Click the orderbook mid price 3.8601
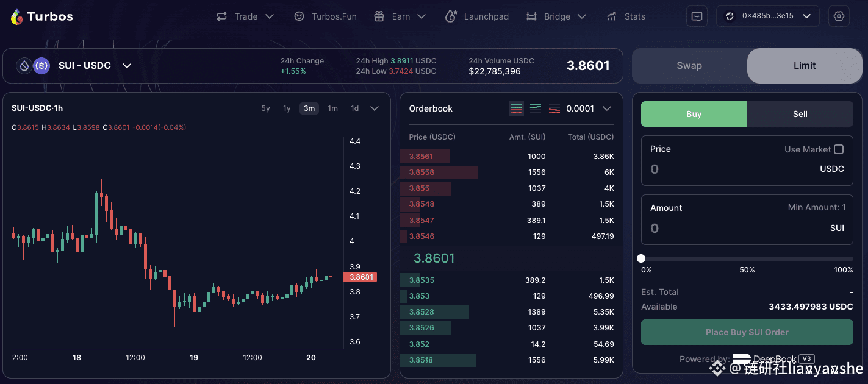This screenshot has width=868, height=384. (434, 258)
